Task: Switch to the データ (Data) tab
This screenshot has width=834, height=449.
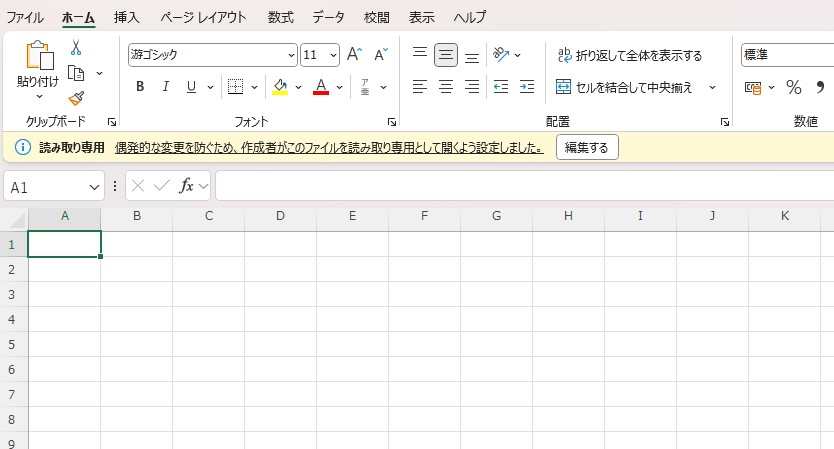Action: click(x=328, y=18)
